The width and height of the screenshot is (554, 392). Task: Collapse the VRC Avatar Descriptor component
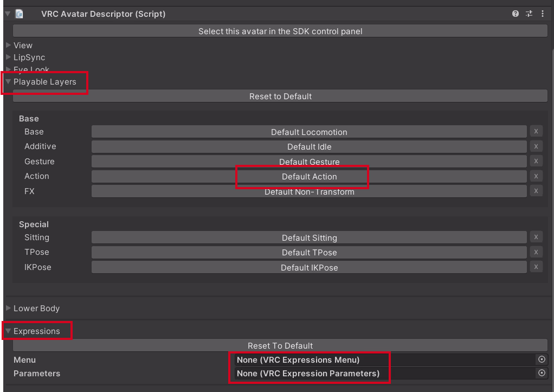click(x=8, y=14)
